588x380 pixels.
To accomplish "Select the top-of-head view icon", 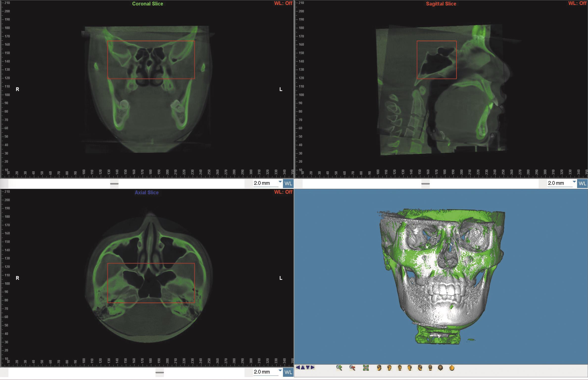I will tap(440, 368).
